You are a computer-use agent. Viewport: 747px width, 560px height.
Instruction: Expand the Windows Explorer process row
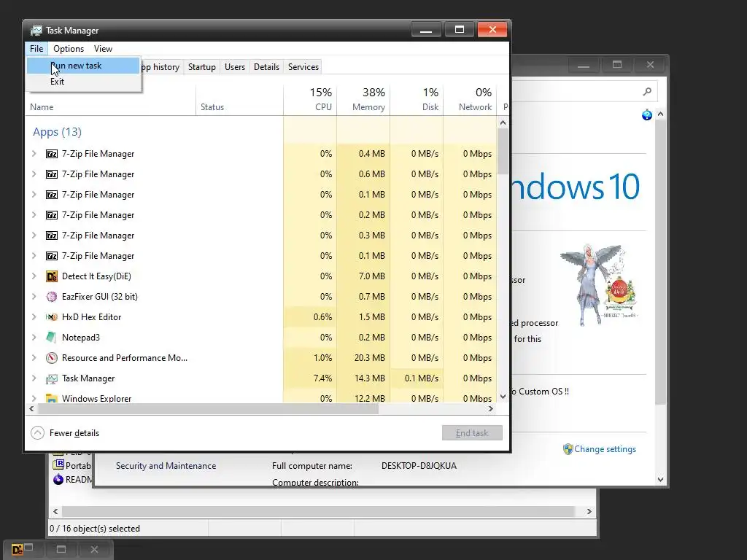click(x=34, y=398)
